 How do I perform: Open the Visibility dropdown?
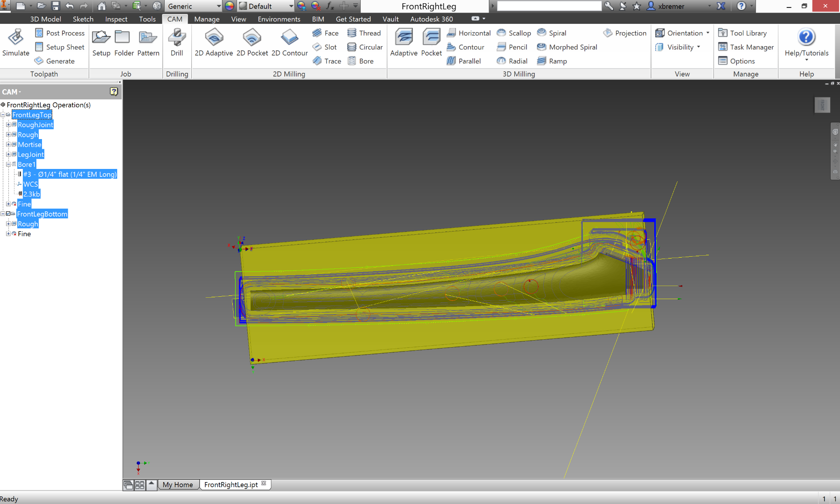[x=678, y=47]
